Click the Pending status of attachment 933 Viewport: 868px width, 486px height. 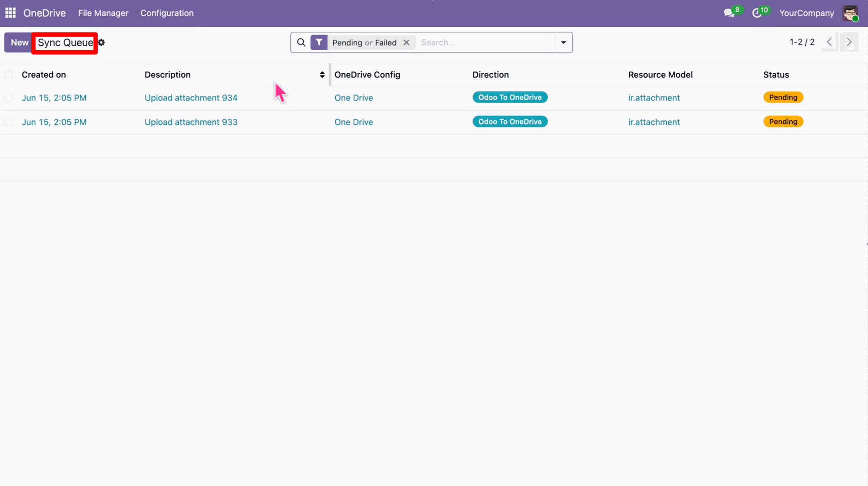[x=783, y=122]
